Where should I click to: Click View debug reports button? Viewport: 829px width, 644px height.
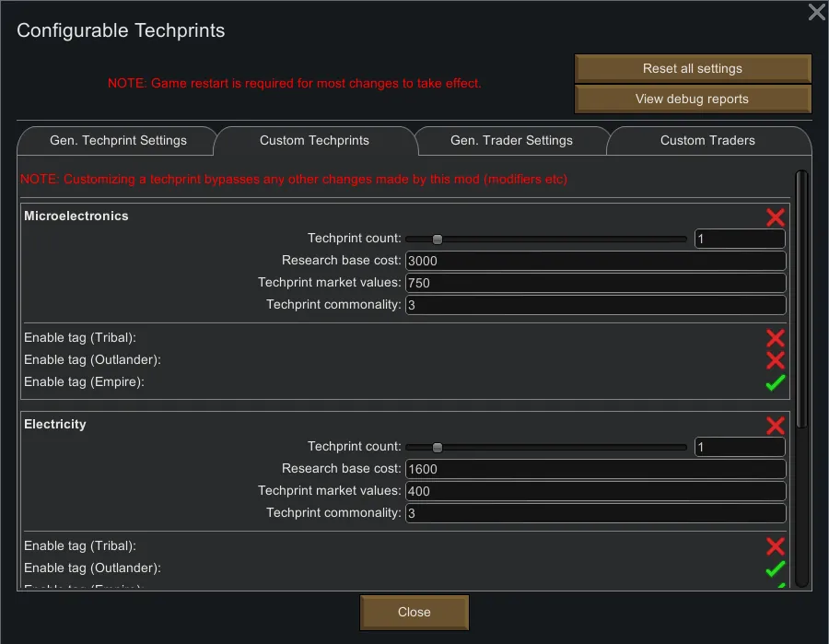692,100
